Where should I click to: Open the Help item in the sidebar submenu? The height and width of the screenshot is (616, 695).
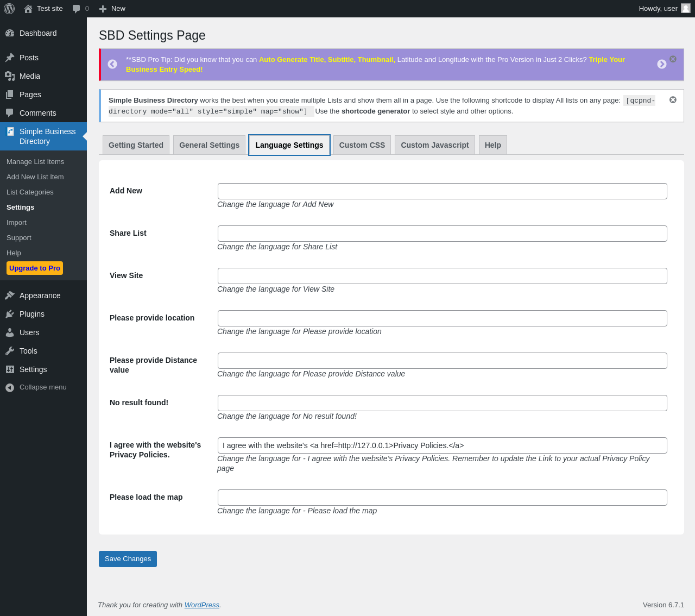click(x=14, y=253)
